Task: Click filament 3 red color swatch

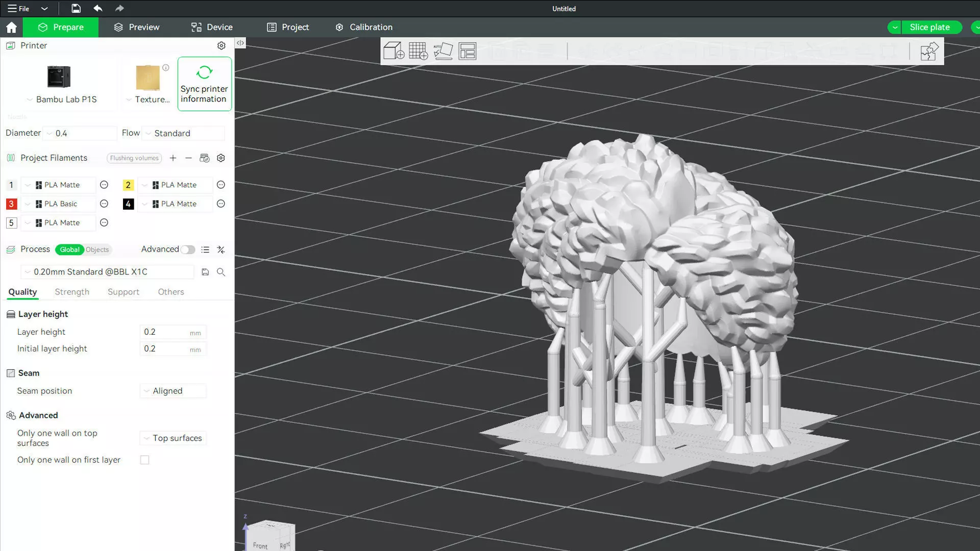Action: coord(11,204)
